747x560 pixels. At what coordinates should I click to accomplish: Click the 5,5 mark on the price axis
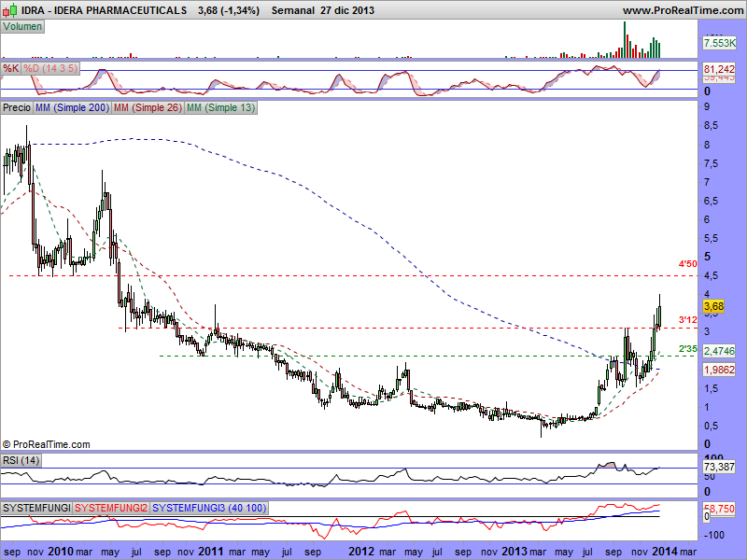point(712,238)
